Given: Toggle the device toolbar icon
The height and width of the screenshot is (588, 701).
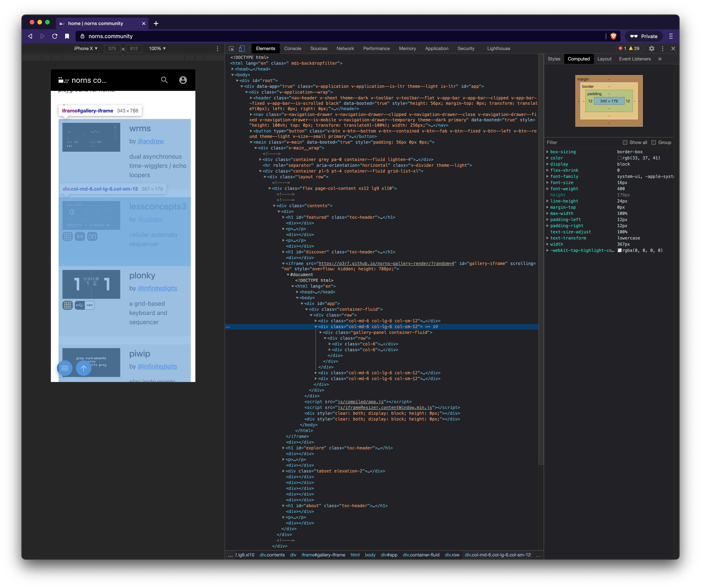Looking at the screenshot, I should click(242, 49).
